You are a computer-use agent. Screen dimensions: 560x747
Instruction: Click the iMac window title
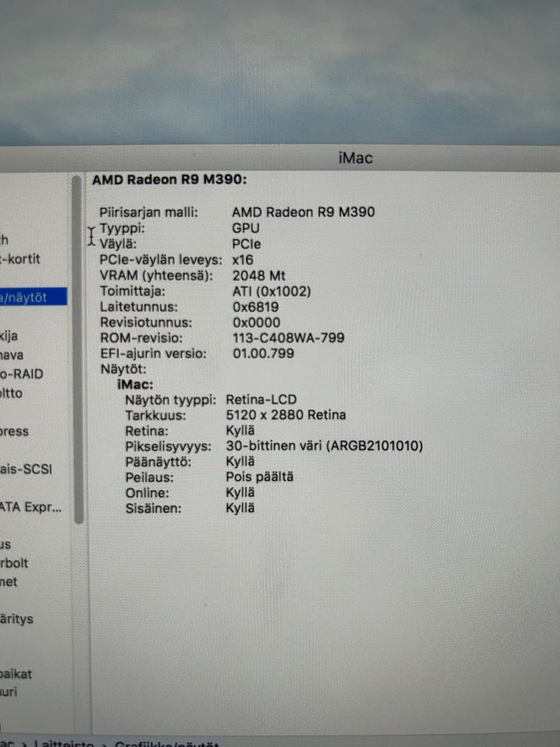coord(355,158)
